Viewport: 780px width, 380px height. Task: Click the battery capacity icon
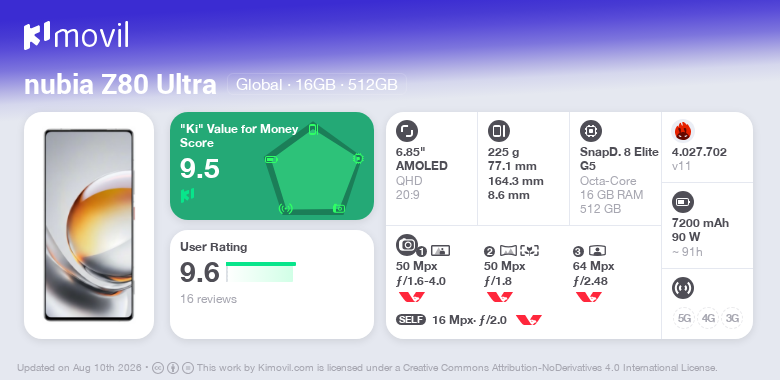coord(683,202)
